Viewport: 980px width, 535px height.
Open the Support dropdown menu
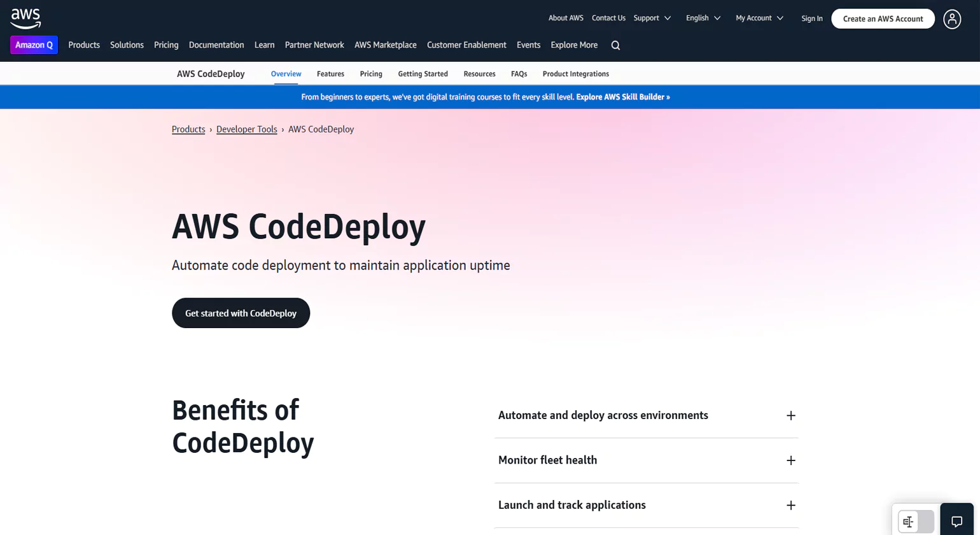click(652, 18)
